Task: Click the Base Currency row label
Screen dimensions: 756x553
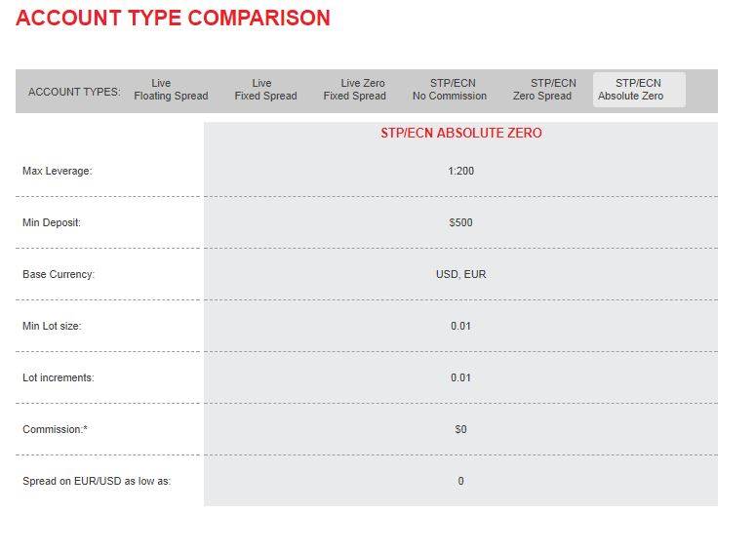Action: (x=59, y=274)
